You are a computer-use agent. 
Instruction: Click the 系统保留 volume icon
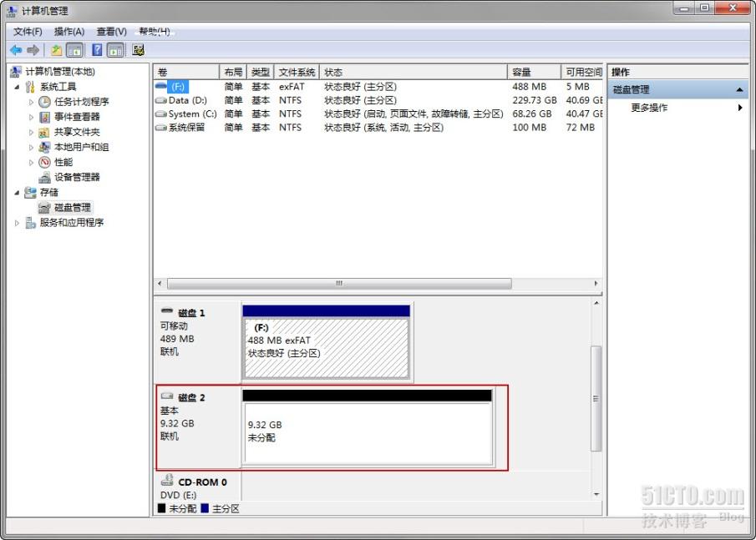tap(160, 128)
